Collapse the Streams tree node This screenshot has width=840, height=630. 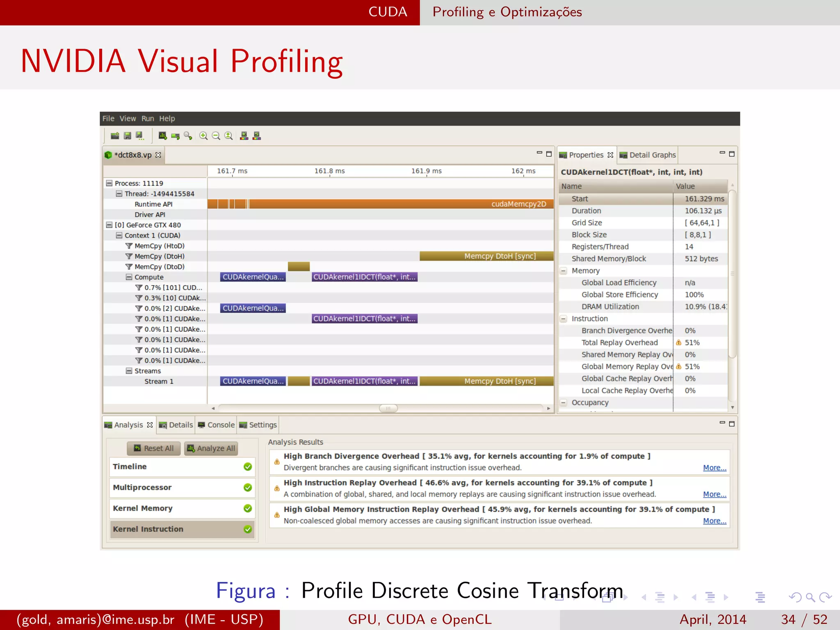click(129, 371)
